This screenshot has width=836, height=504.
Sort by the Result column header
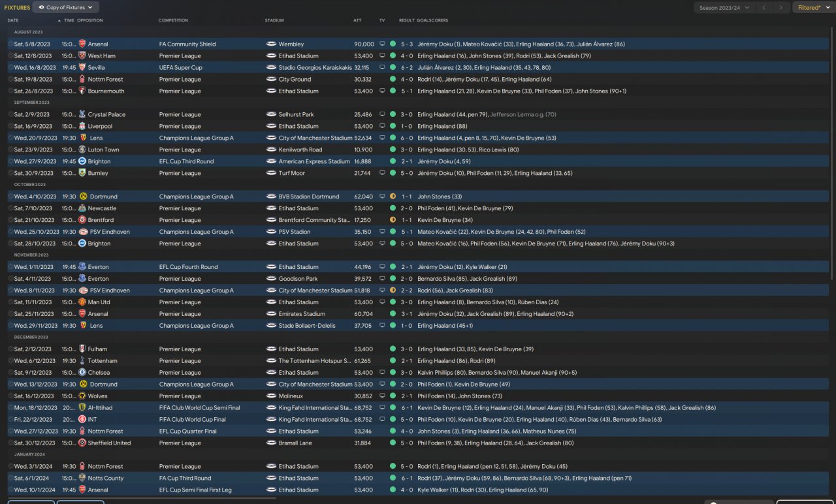coord(406,20)
